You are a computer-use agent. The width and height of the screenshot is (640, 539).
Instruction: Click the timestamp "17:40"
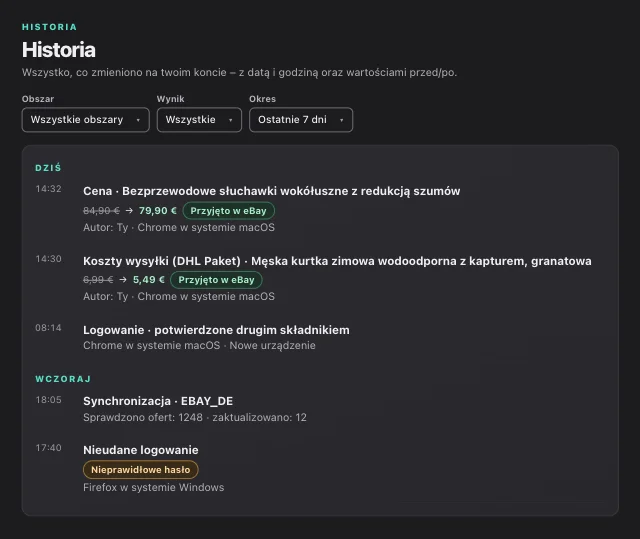[x=49, y=448]
